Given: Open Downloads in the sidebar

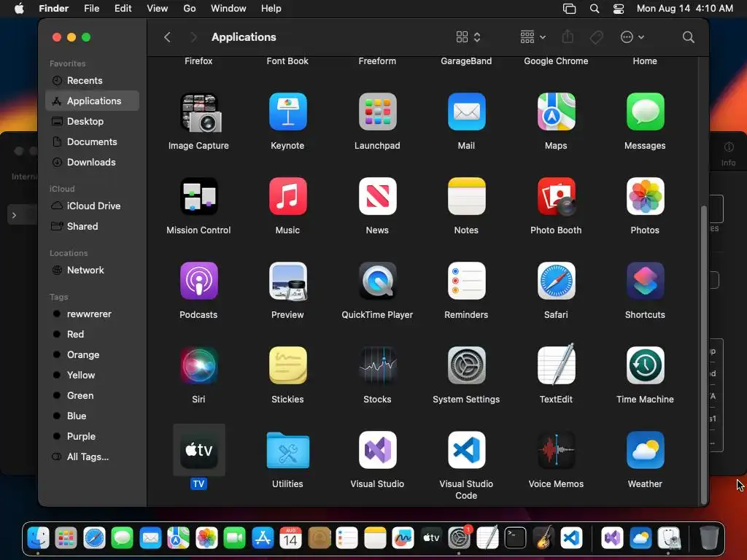Looking at the screenshot, I should click(93, 163).
